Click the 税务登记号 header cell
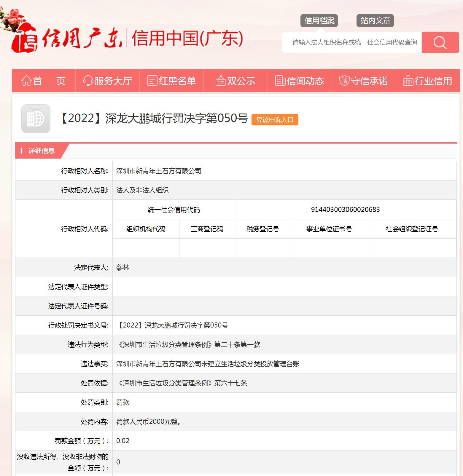463x476 pixels. tap(263, 229)
